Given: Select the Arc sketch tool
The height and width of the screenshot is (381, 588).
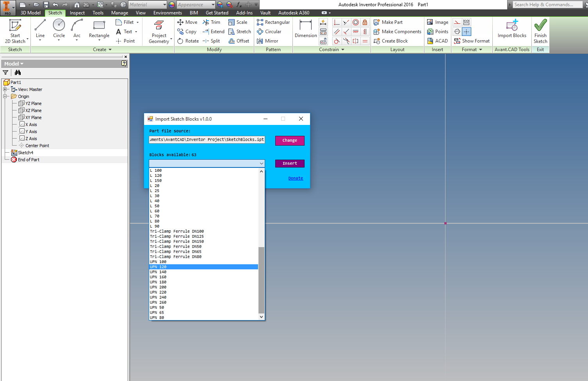Looking at the screenshot, I should click(77, 29).
